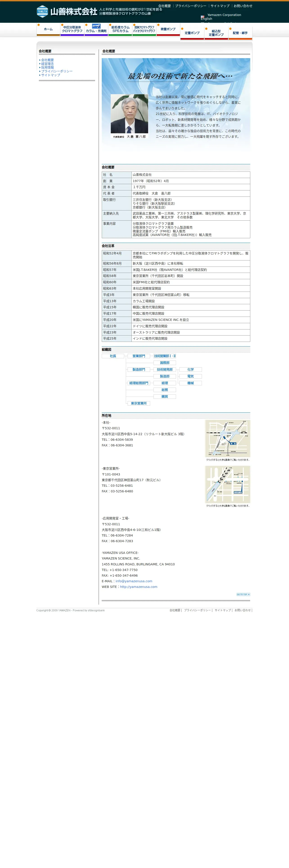Image resolution: width=289 pixels, height=868 pixels.
Task: Click the YAMAZEN hexagon logo
Action: [42, 11]
